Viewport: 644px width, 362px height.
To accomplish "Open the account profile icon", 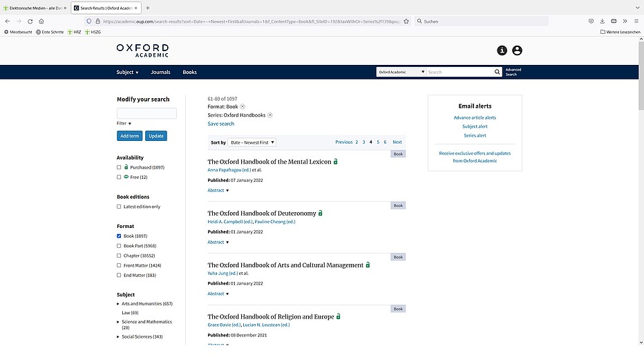I will tap(517, 50).
